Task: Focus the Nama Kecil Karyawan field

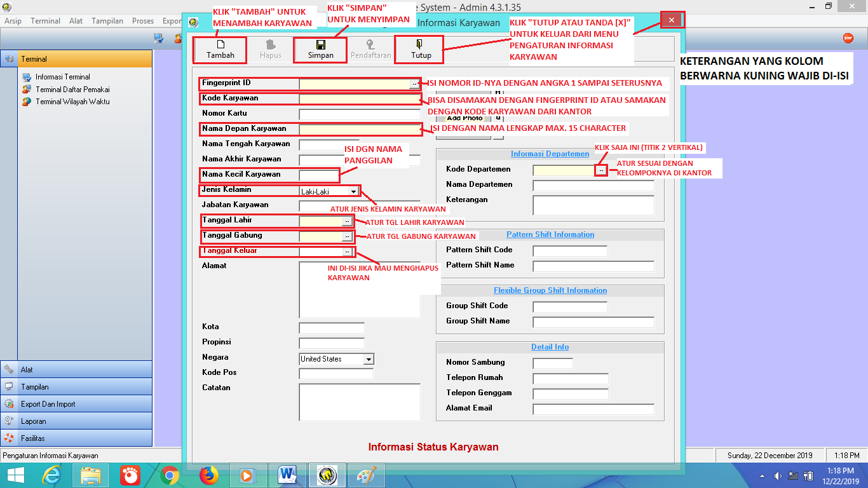Action: point(319,175)
